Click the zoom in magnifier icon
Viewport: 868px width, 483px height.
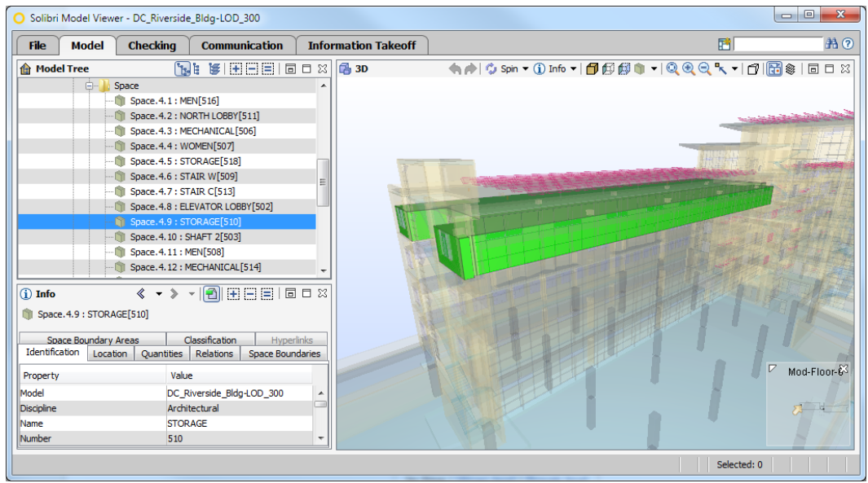689,68
